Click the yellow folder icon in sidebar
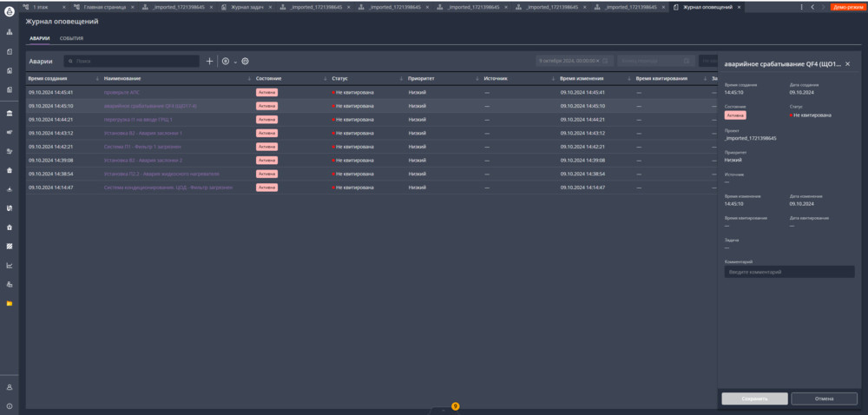The height and width of the screenshot is (415, 868). pyautogui.click(x=9, y=303)
